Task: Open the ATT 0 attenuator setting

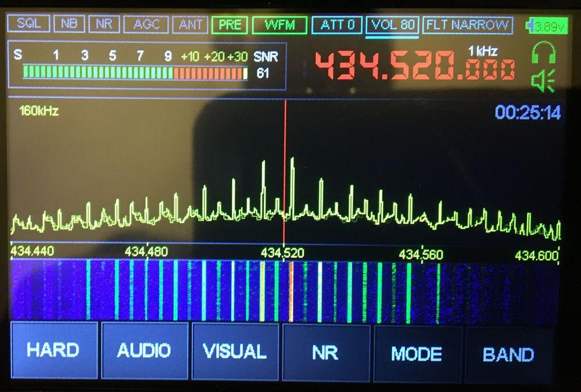Action: pos(337,25)
